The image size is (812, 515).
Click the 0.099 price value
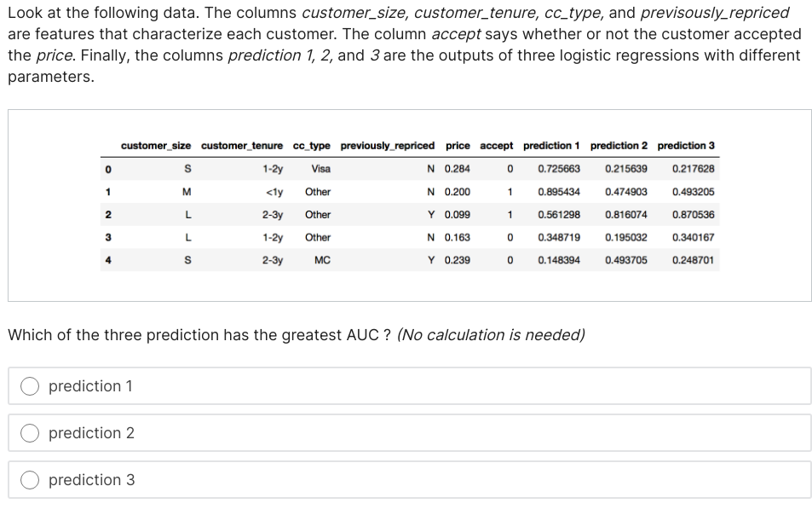point(458,215)
